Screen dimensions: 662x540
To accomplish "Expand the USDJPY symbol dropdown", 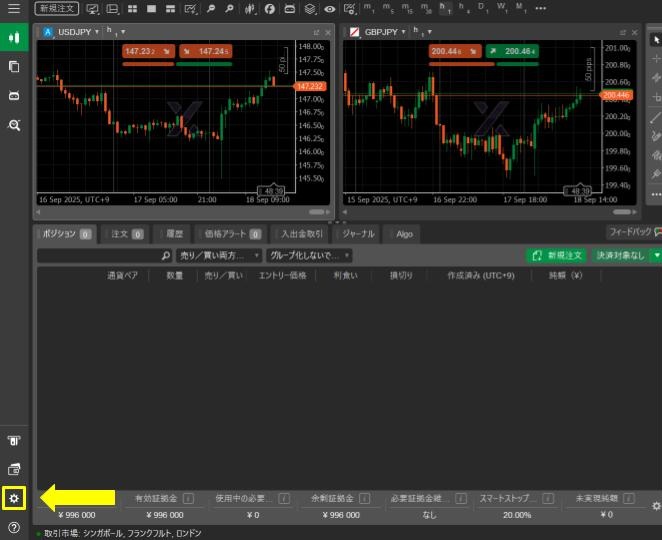I will (77, 32).
